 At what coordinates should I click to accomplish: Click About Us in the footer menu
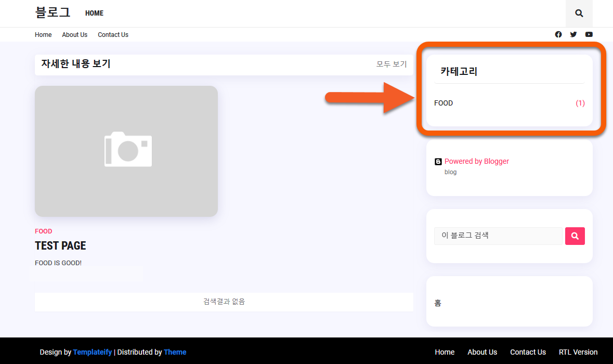pyautogui.click(x=482, y=352)
